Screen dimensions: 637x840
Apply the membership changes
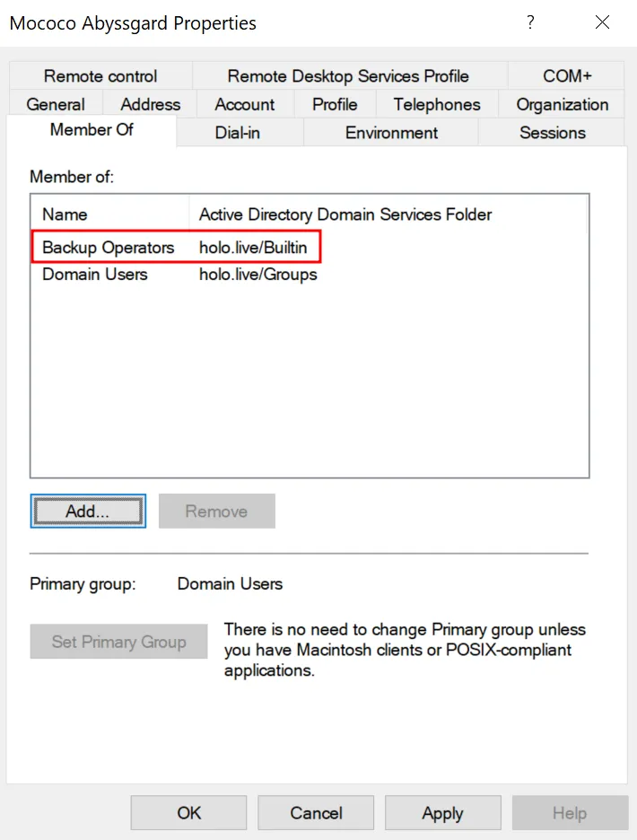pyautogui.click(x=443, y=813)
